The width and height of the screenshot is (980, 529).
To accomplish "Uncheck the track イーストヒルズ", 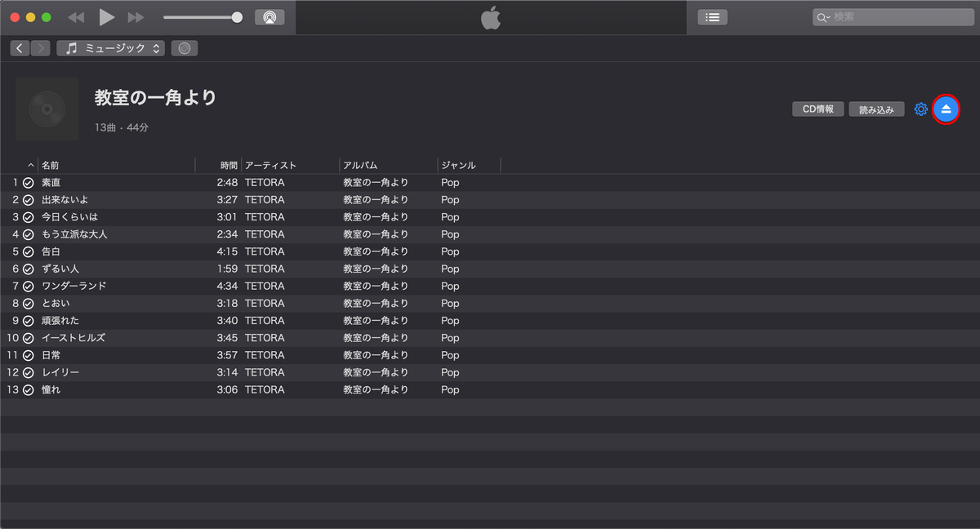I will click(x=28, y=338).
